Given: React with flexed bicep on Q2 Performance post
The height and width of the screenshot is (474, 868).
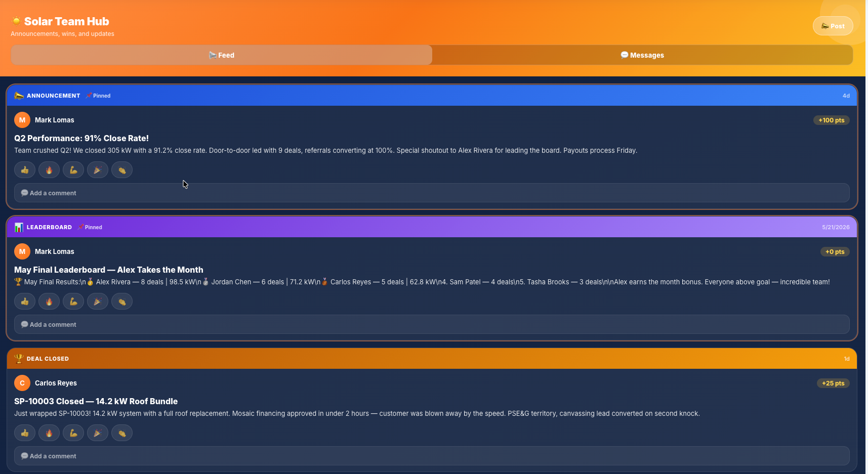Looking at the screenshot, I should click(x=73, y=170).
